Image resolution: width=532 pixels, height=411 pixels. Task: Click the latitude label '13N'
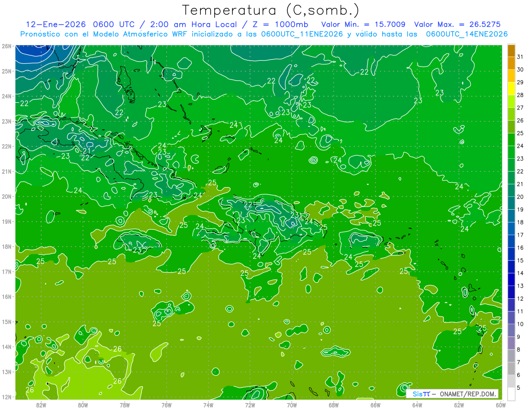tap(7, 372)
